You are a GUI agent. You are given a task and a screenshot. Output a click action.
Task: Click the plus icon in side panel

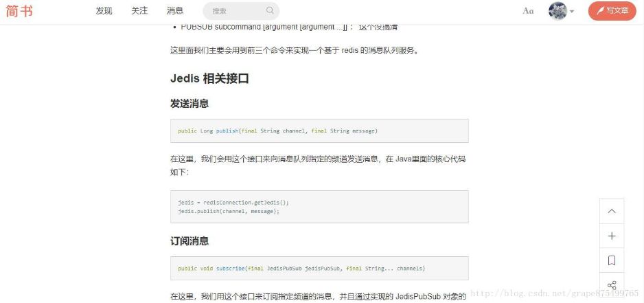pos(612,236)
